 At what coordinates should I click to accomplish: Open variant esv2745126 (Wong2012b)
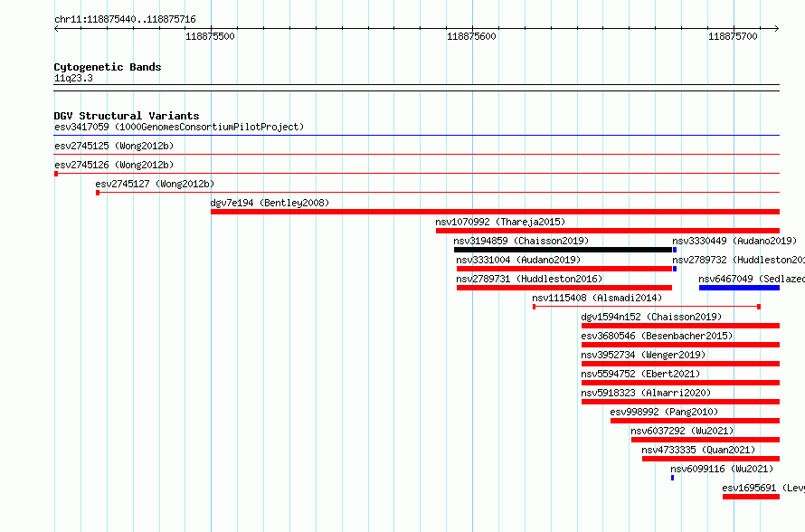point(114,165)
